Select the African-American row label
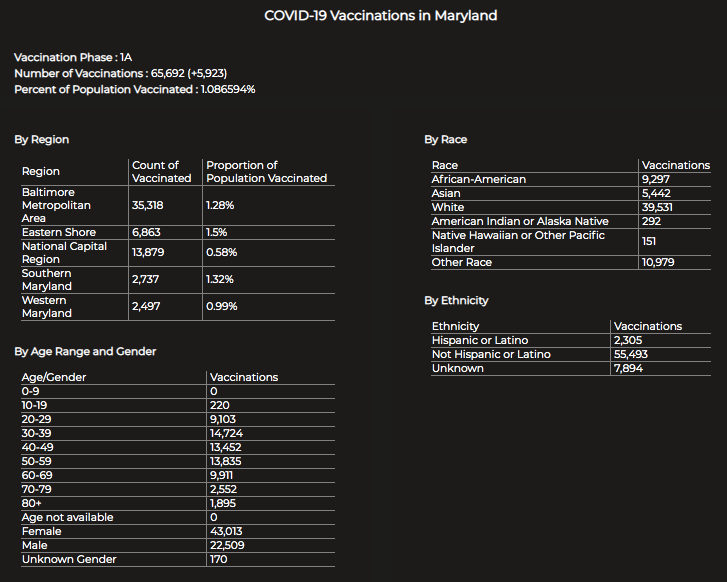This screenshot has width=727, height=582. click(x=478, y=179)
